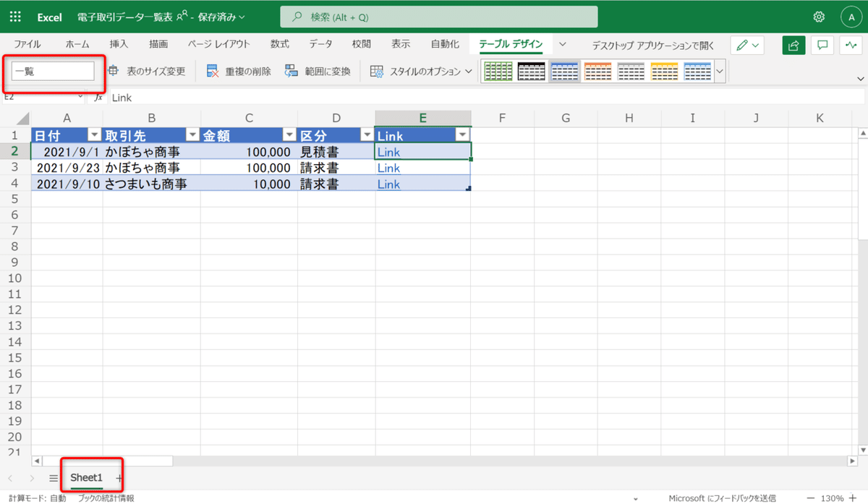Open the 金額 column filter dropdown
868x504 pixels.
(x=289, y=135)
